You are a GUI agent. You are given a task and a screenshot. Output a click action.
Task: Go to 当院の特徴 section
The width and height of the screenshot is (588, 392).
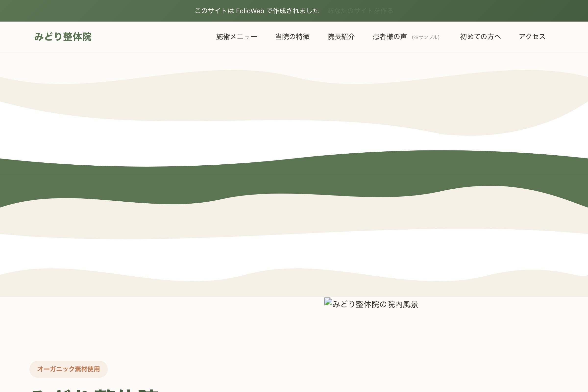point(292,37)
